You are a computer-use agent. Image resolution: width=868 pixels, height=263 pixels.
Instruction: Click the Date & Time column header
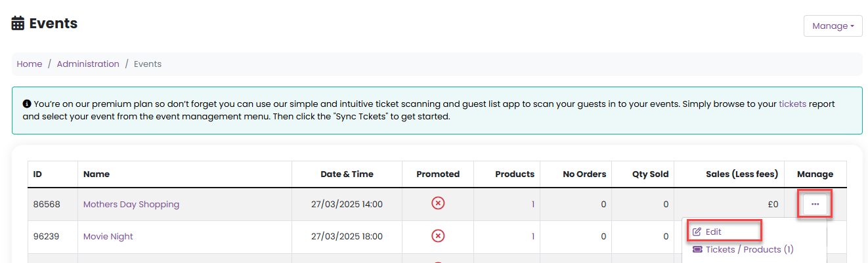click(x=347, y=174)
